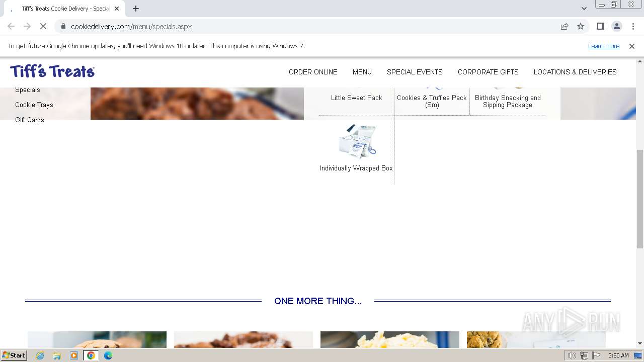Screen dimensions: 644x362
Task: Open second brownie thumbnail under One More Thing
Action: [x=244, y=339]
